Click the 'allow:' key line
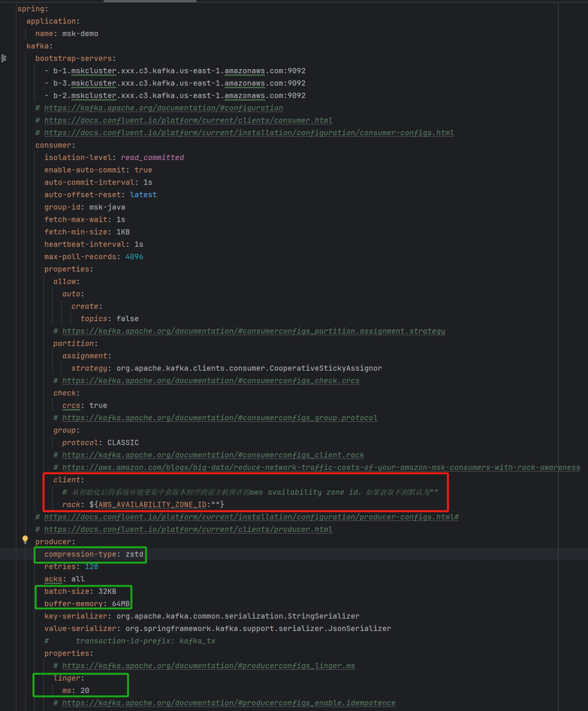This screenshot has width=588, height=711. point(66,281)
